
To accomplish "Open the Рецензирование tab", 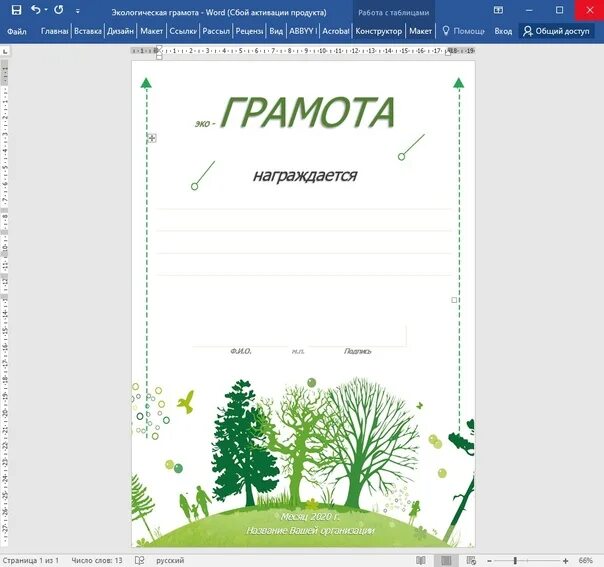I will click(x=249, y=31).
